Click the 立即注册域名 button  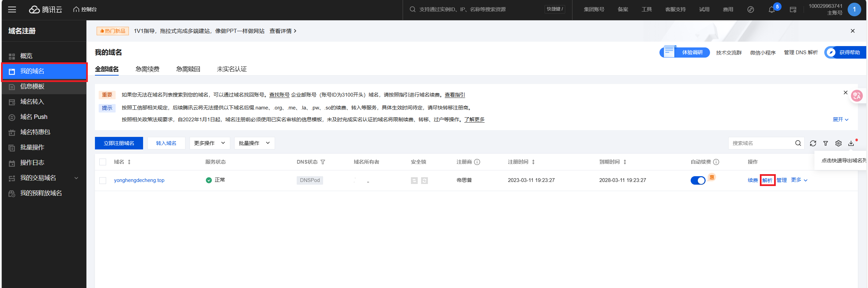coord(119,143)
